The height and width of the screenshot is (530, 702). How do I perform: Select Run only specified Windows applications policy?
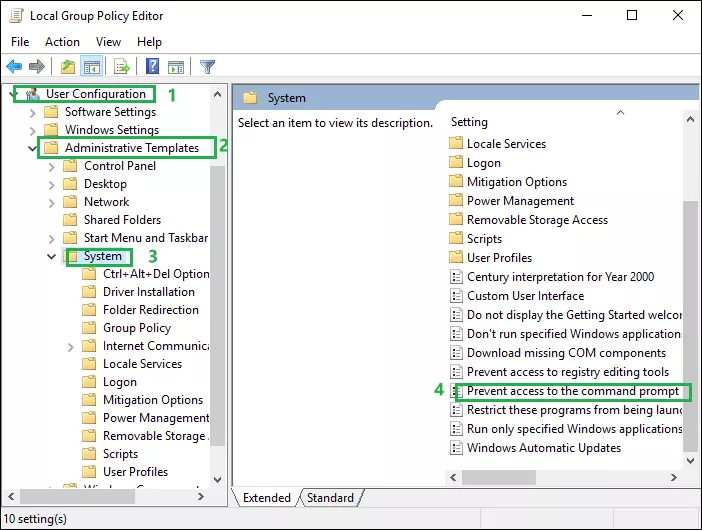coord(574,429)
